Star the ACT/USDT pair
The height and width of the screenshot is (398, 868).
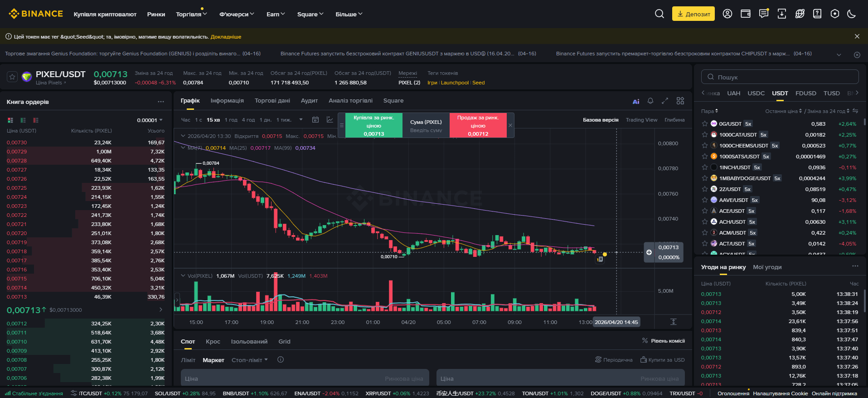[x=705, y=243]
